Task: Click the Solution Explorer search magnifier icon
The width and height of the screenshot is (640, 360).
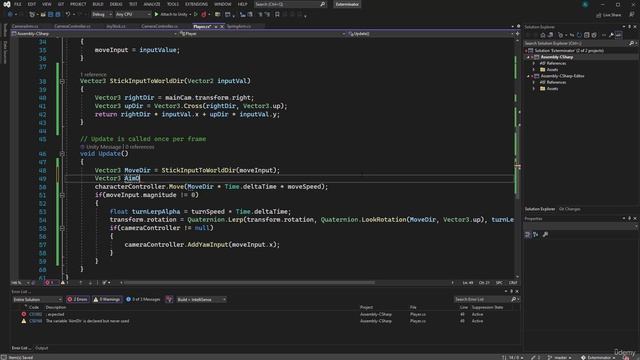Action: (x=631, y=43)
